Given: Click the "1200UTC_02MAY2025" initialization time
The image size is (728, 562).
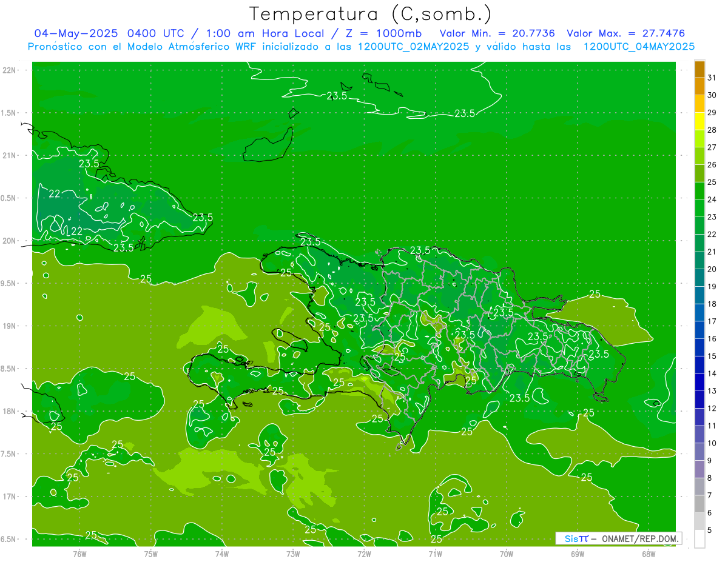Looking at the screenshot, I should (413, 47).
